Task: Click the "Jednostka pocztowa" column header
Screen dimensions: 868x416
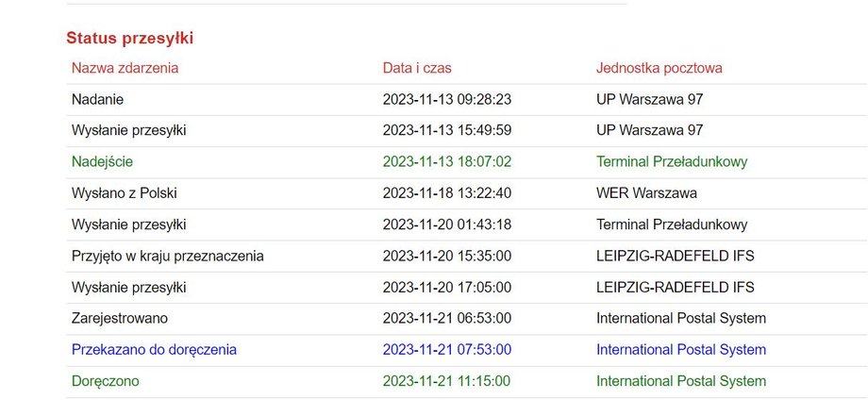Action: (659, 68)
